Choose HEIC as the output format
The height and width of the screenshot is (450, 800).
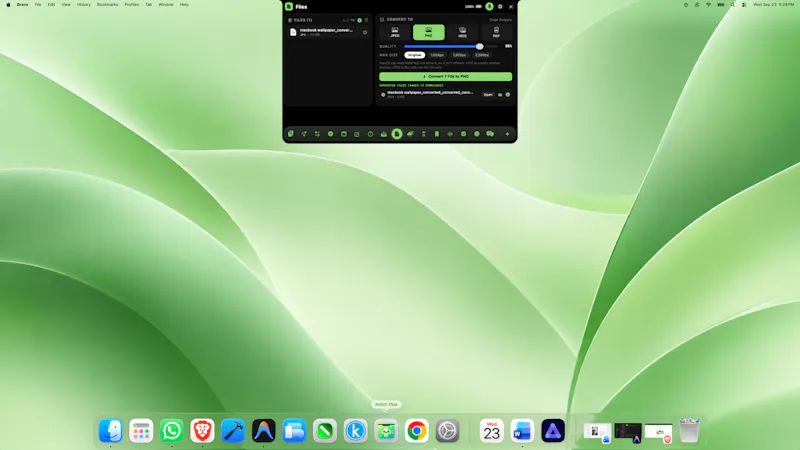[462, 32]
